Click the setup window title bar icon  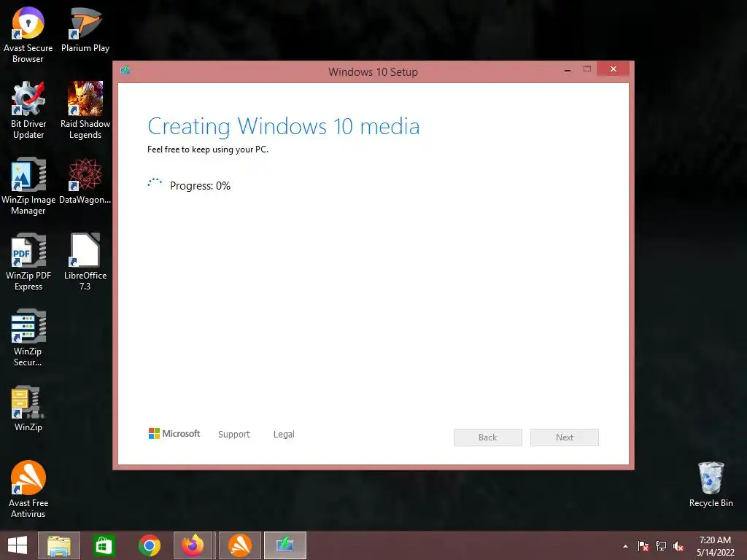[x=125, y=71]
